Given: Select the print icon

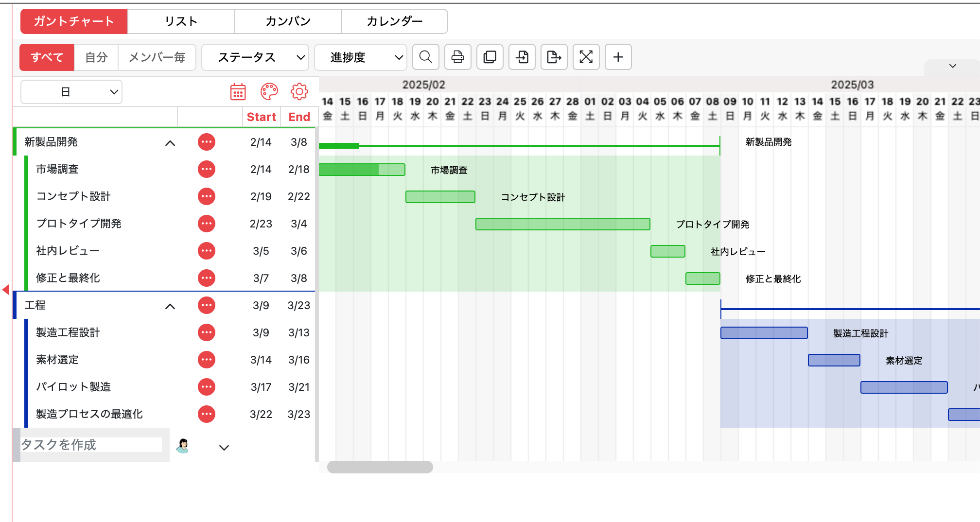Looking at the screenshot, I should point(457,57).
